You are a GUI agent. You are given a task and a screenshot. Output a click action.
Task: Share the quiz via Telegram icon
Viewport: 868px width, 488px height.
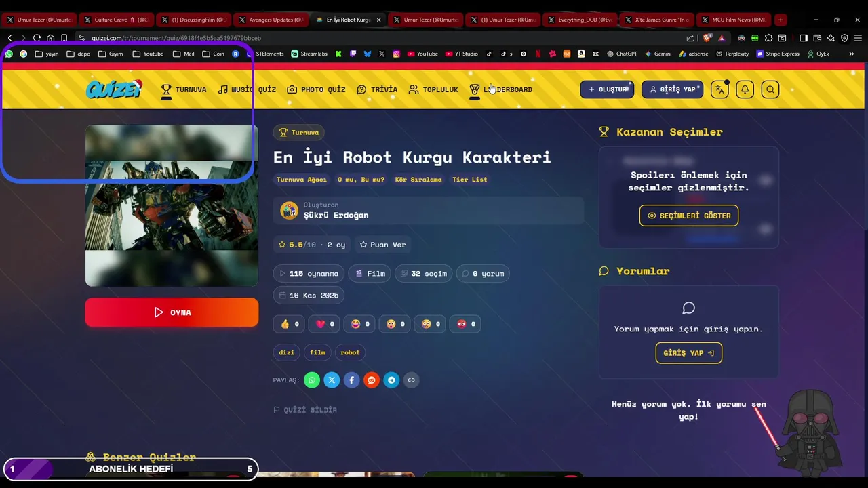tap(391, 380)
